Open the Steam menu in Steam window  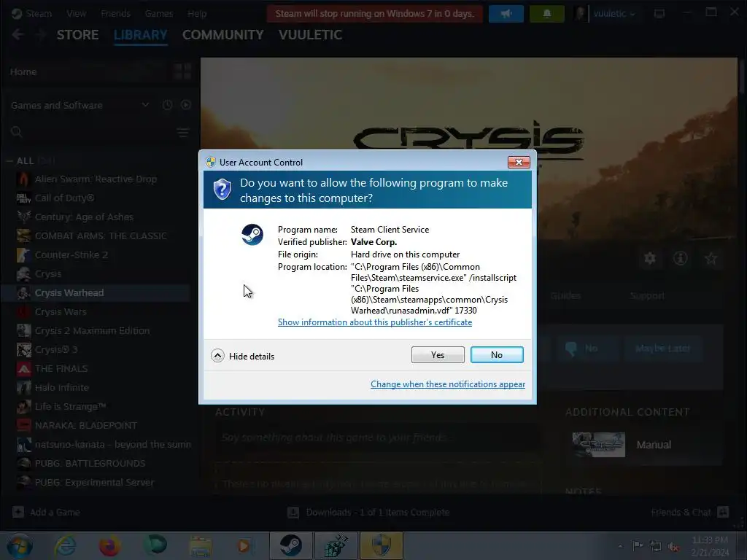[39, 14]
